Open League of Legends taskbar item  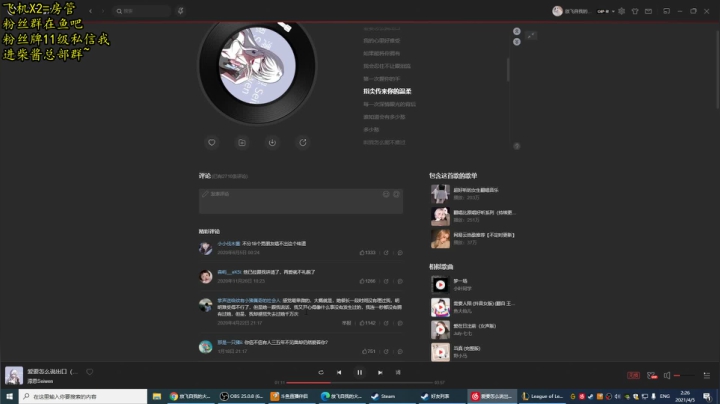click(x=542, y=396)
